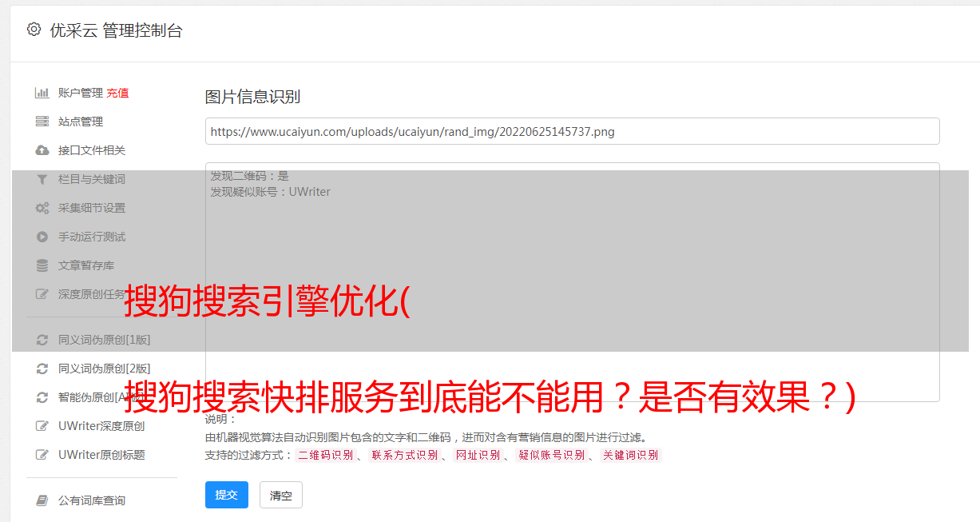
Task: Click the 发现疑似账号：UWriter result line
Action: 270,192
